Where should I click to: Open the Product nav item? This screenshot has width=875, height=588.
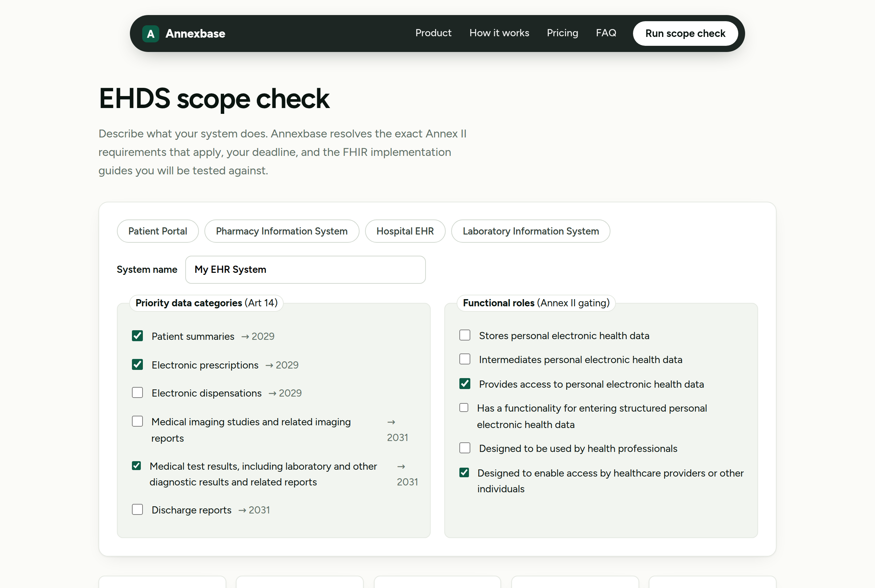pyautogui.click(x=433, y=33)
